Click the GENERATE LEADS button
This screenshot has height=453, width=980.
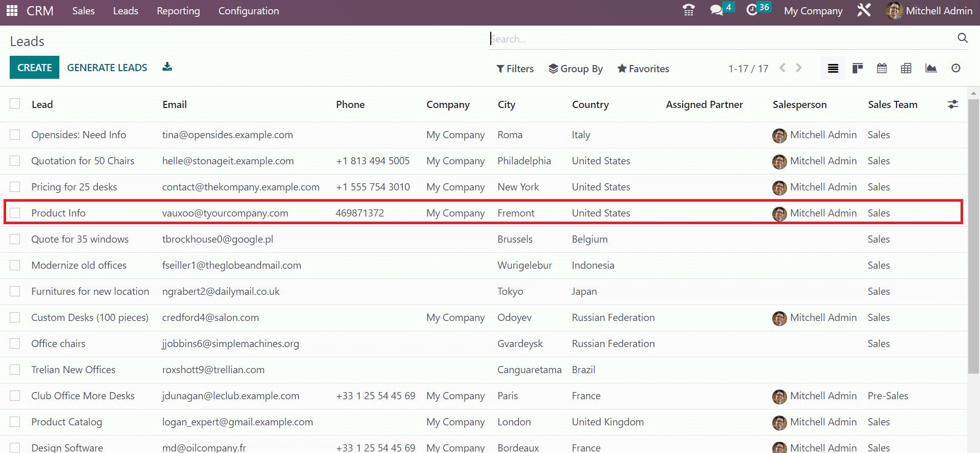click(107, 68)
